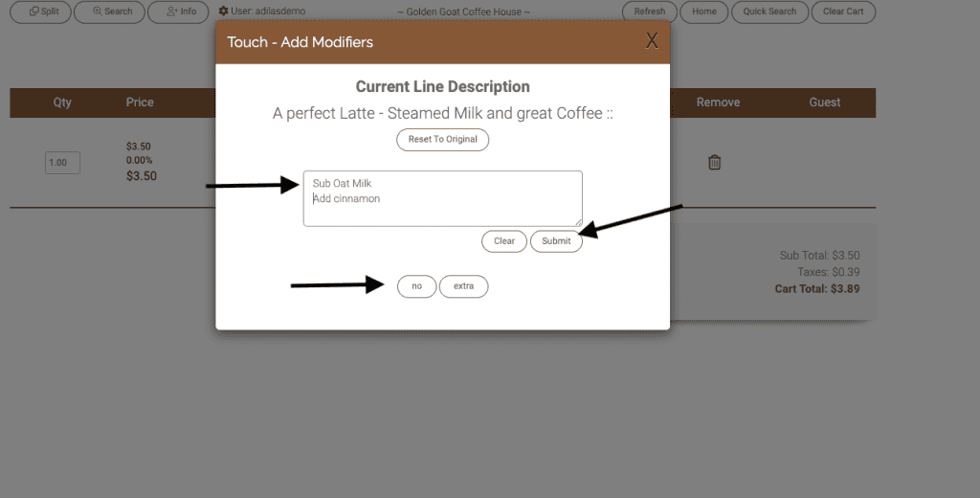
Task: Click Clear below the text area
Action: point(503,241)
